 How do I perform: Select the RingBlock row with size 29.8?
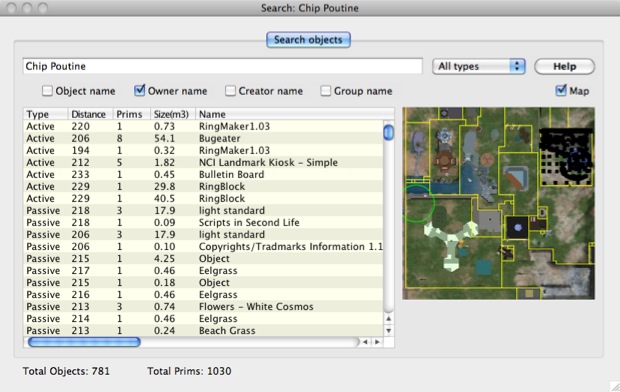point(203,186)
